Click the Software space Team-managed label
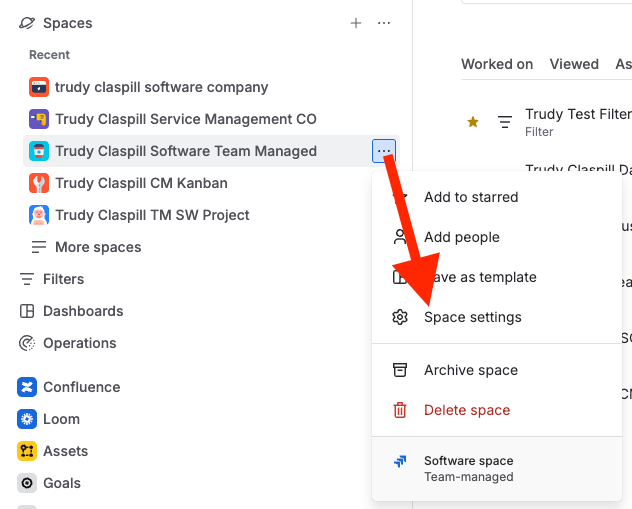Image resolution: width=632 pixels, height=509 pixels. (x=468, y=477)
